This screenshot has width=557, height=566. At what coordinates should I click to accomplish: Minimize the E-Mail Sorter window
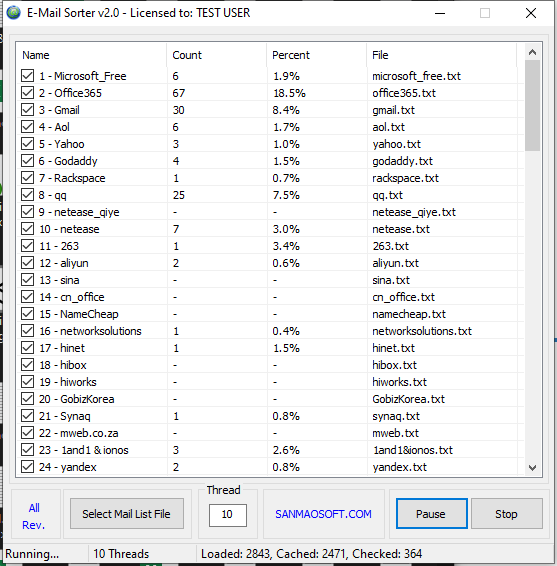(440, 13)
